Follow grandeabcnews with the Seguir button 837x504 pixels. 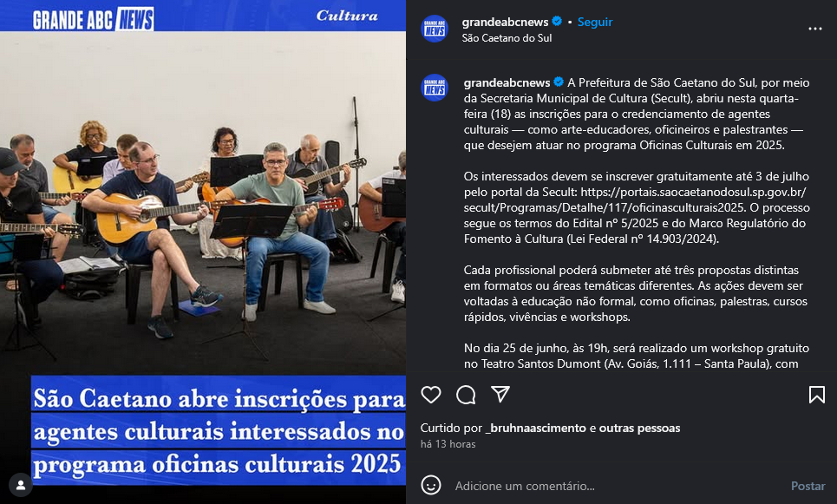(x=595, y=22)
